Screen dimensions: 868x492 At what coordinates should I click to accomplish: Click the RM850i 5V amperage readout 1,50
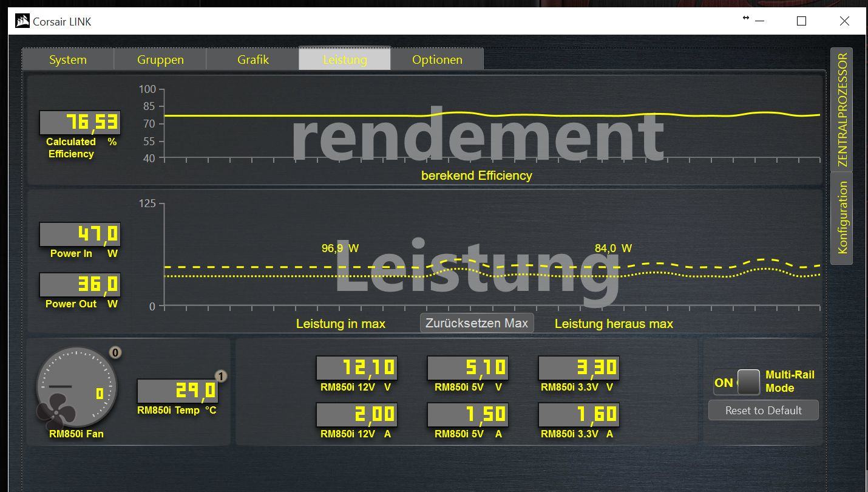pos(467,414)
